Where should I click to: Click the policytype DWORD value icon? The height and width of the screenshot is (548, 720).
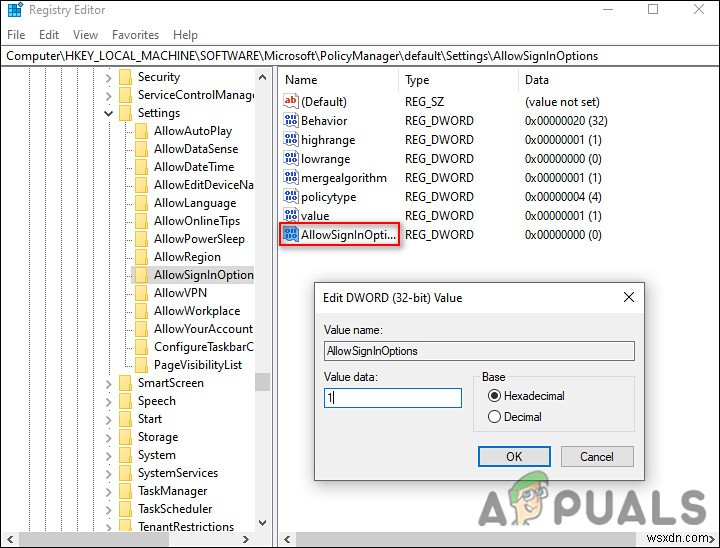pyautogui.click(x=291, y=197)
